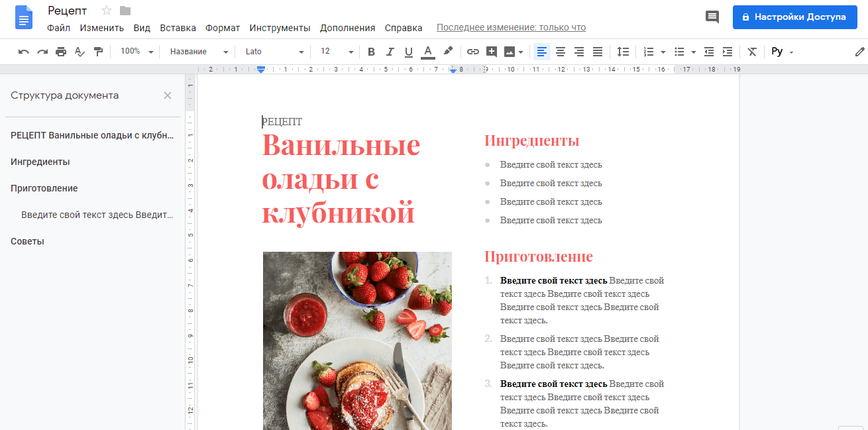
Task: Open the Вставка menu
Action: pos(176,28)
